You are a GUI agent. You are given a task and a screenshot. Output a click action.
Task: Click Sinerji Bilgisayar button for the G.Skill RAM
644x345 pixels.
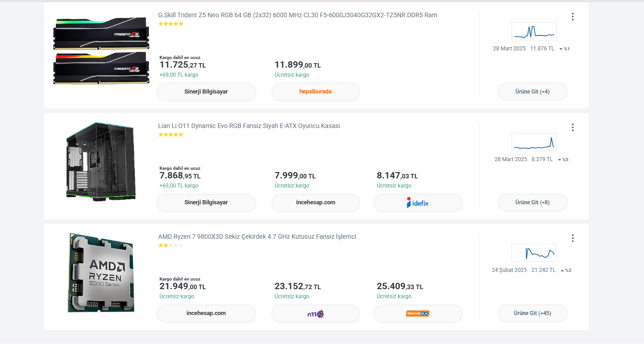(x=206, y=92)
